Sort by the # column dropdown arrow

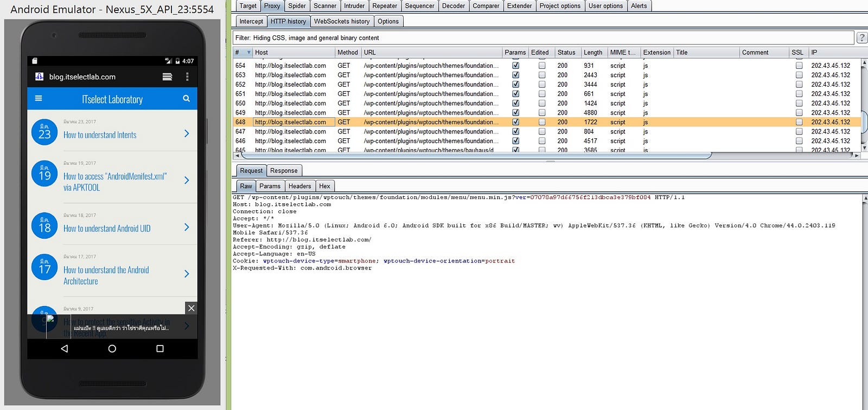pyautogui.click(x=249, y=53)
